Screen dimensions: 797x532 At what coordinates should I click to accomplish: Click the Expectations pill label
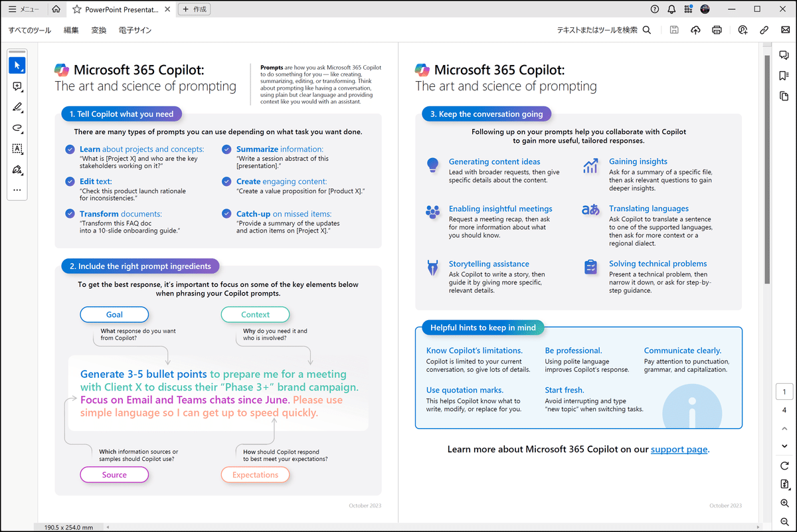[x=255, y=475]
